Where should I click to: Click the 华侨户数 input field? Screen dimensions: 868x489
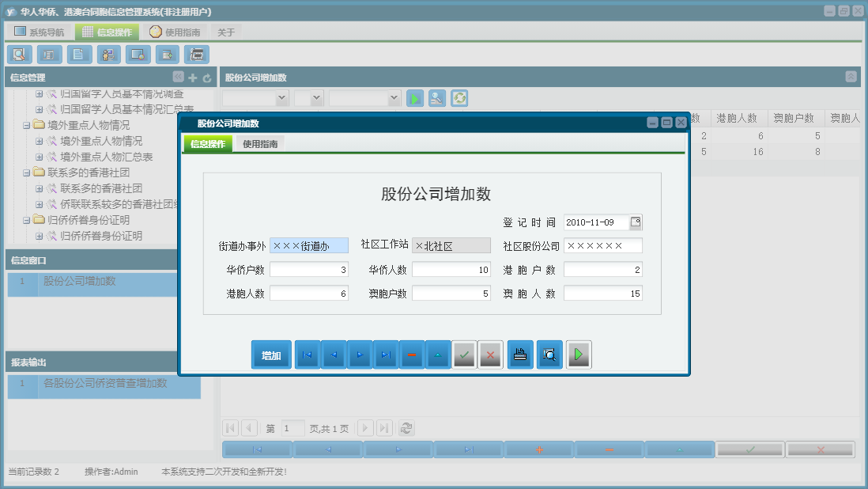[x=308, y=269]
